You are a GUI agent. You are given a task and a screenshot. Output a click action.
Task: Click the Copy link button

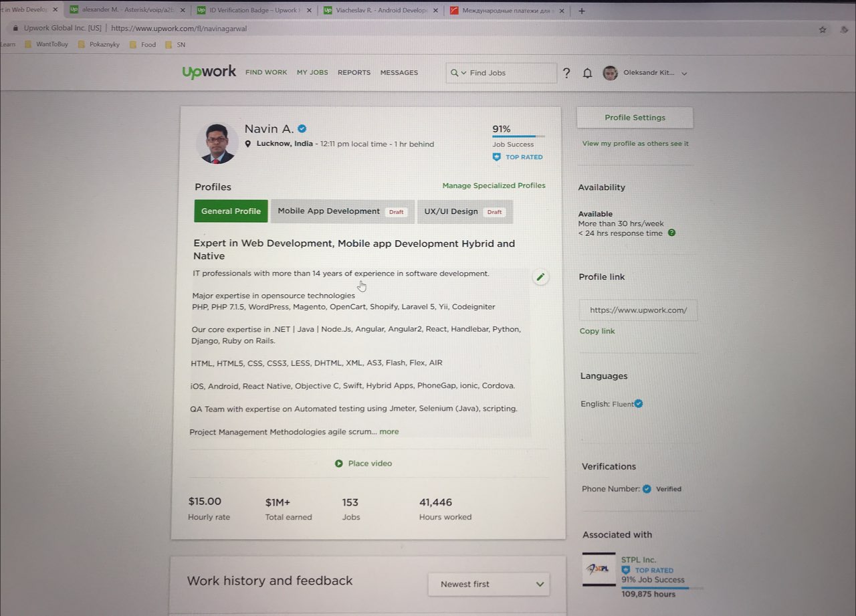[597, 331]
